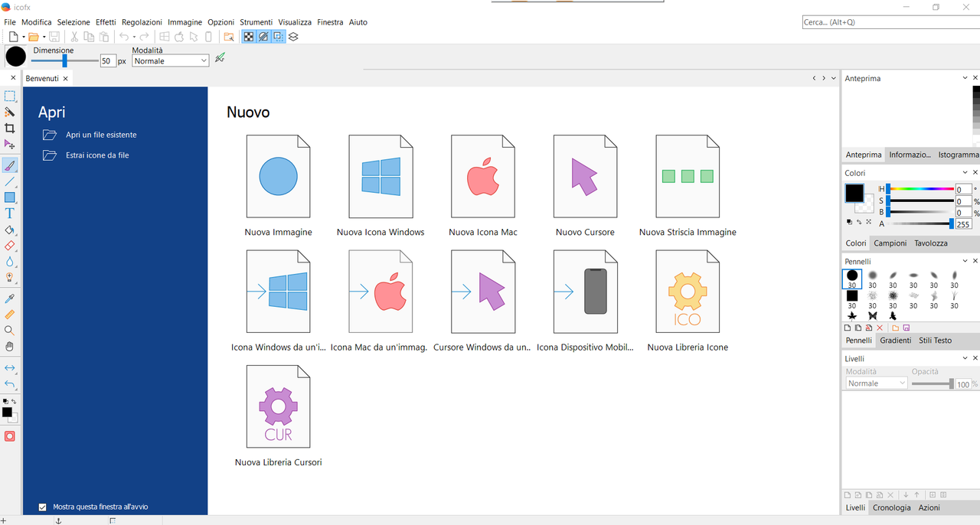
Task: Select the Zoom magnifier tool
Action: 10,331
